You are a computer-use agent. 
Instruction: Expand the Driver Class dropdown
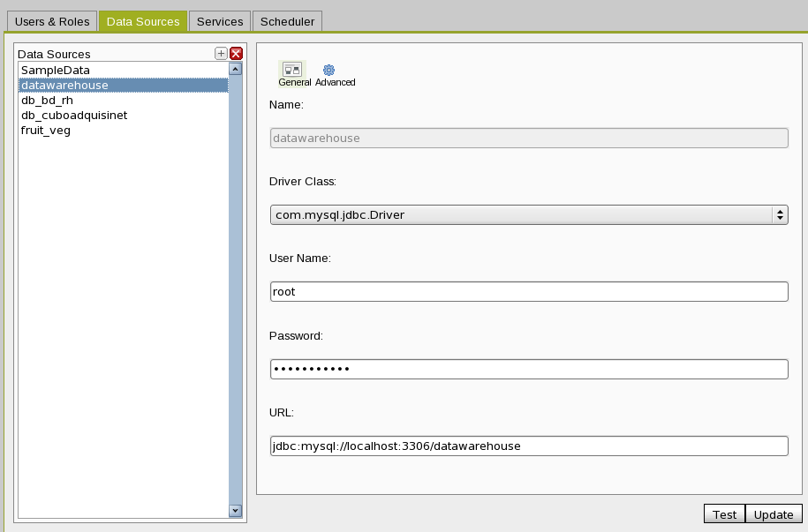[x=528, y=214]
